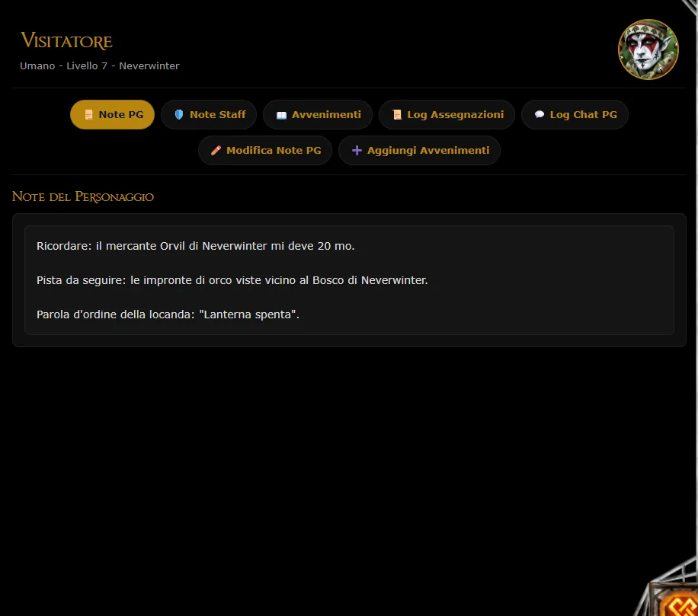
Task: Click the Visitatore character name
Action: coord(66,40)
